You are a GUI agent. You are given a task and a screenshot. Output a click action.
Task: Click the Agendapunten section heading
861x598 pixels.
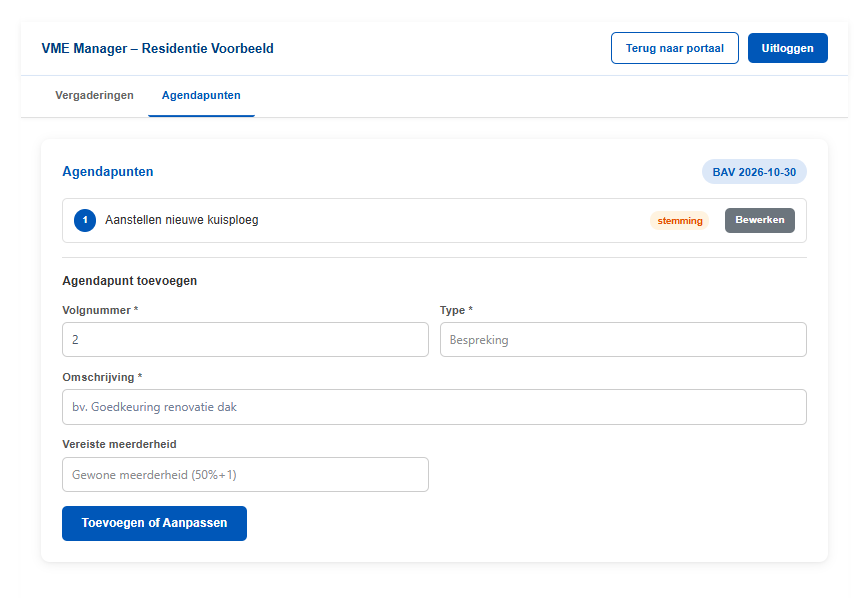point(108,171)
